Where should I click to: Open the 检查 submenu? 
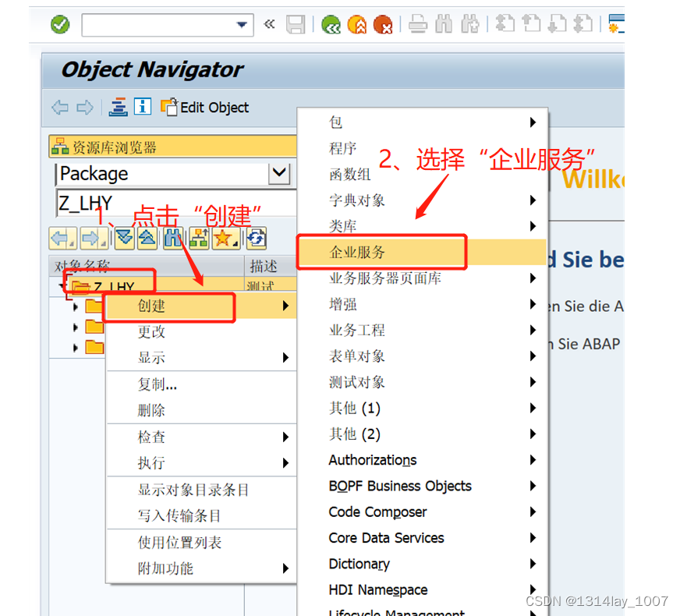point(202,437)
